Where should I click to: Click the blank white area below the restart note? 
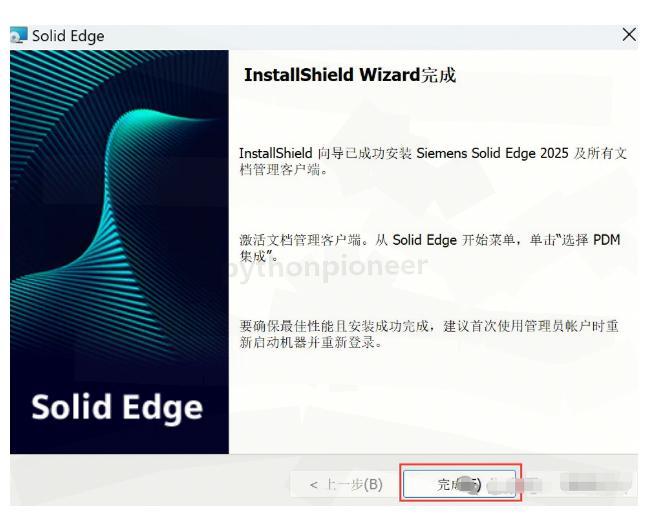[433, 401]
